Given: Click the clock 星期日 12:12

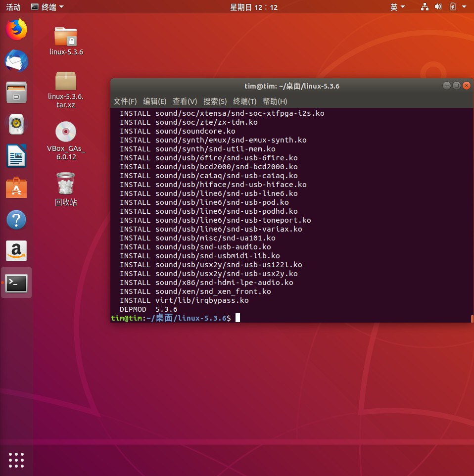Looking at the screenshot, I should (x=254, y=7).
